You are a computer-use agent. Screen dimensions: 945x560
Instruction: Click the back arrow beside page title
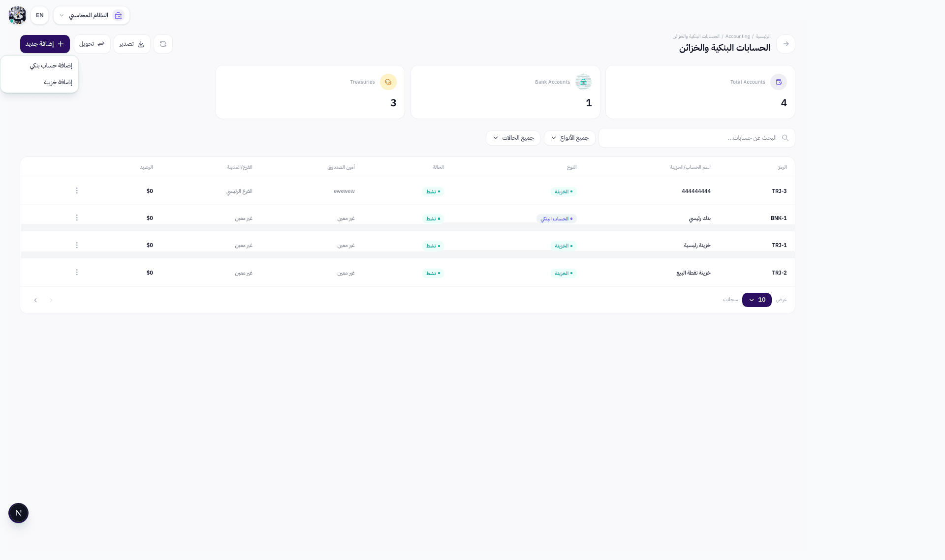tap(786, 44)
